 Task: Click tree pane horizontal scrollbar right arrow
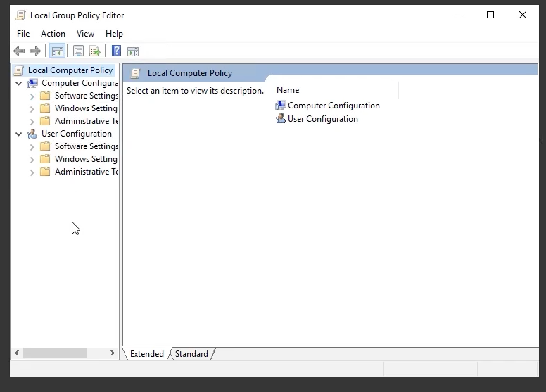point(113,353)
